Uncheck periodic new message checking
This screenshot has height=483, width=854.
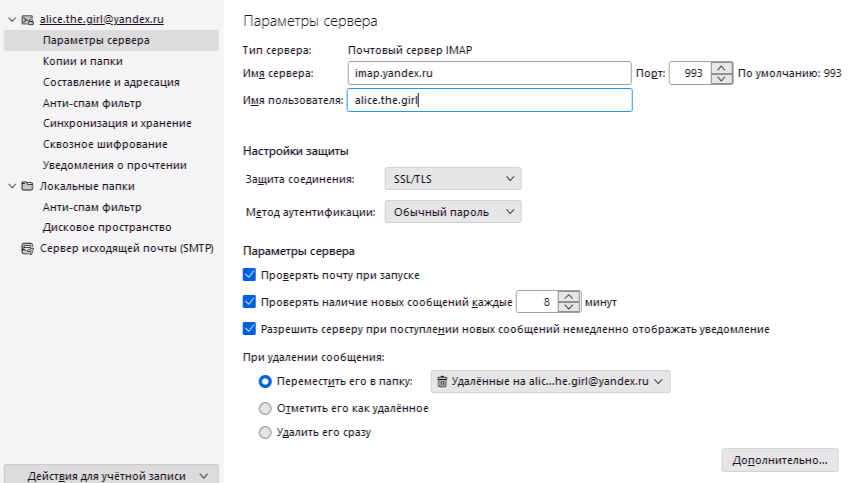tap(250, 301)
